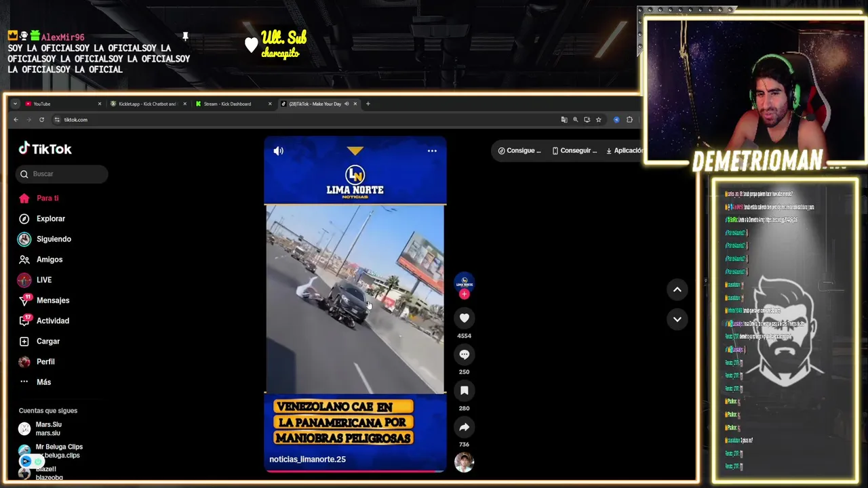Close the YouTube tab
The image size is (868, 488).
click(100, 104)
